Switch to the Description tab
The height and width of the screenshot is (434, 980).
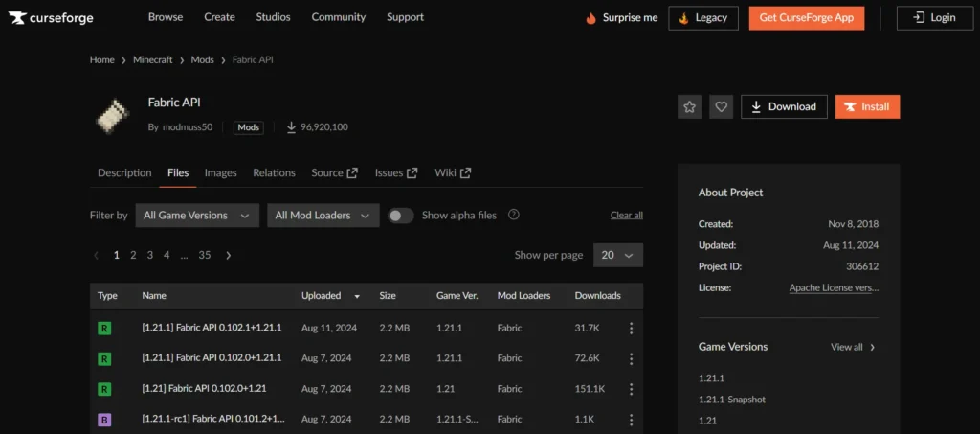124,172
